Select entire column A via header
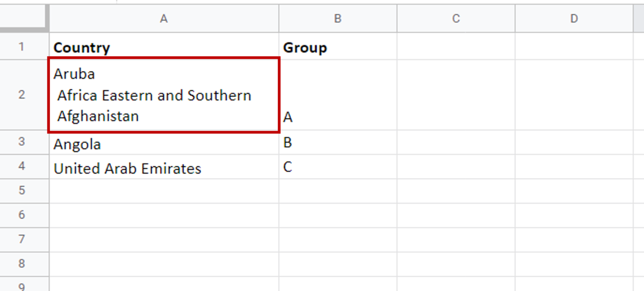 (164, 18)
